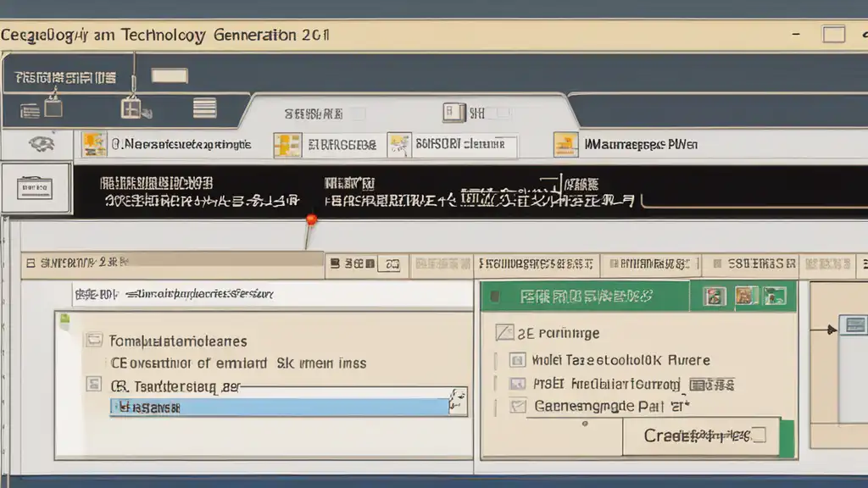Click the Crade button
The image size is (868, 488).
(701, 436)
